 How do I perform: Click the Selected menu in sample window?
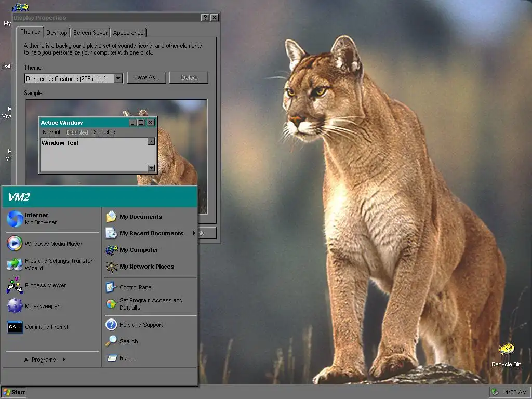(104, 132)
